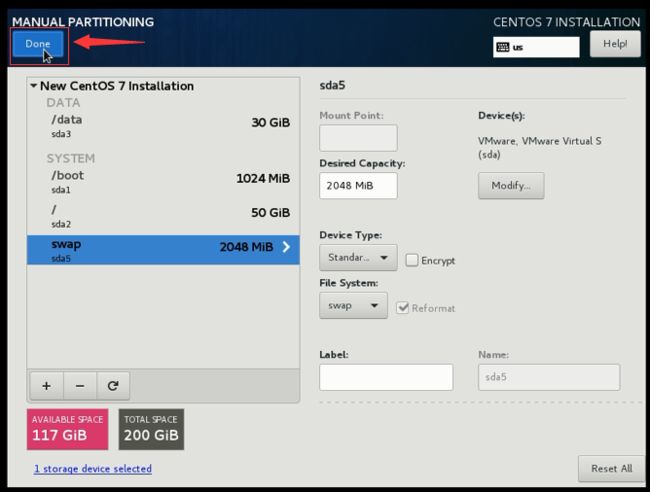Viewport: 650px width, 492px height.
Task: Click the SYSTEM group heading
Action: pyautogui.click(x=71, y=158)
